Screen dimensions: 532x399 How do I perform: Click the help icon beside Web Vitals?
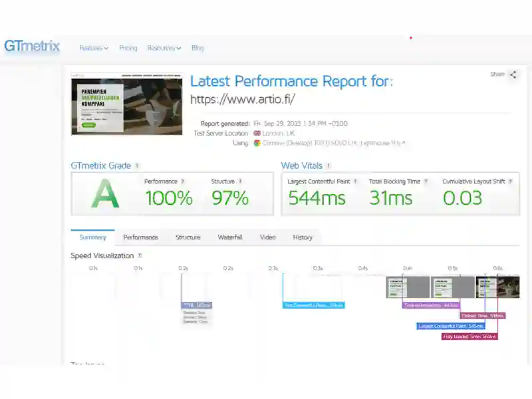pos(328,166)
